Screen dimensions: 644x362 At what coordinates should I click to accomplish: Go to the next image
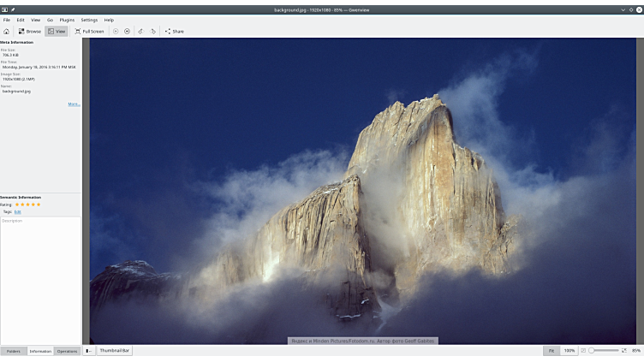[128, 31]
